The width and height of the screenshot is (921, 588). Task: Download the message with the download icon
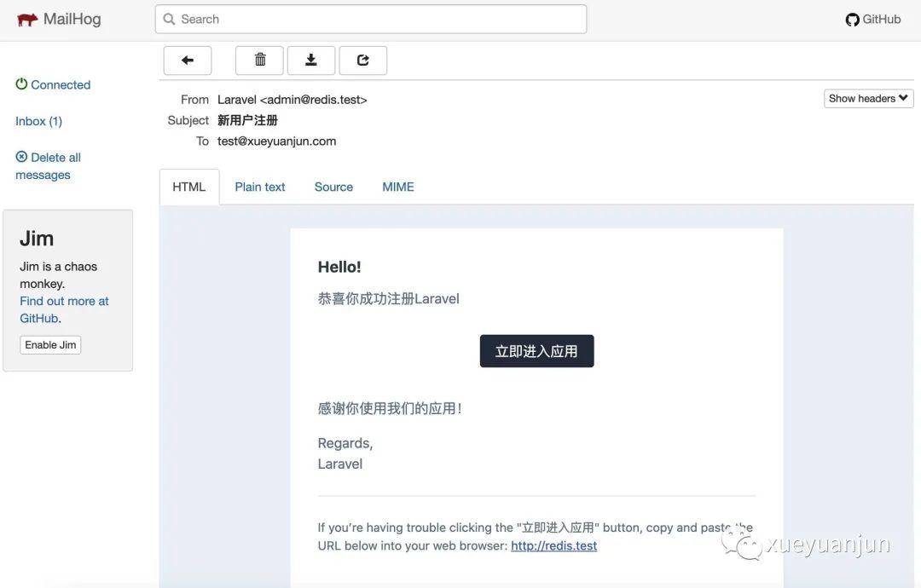tap(310, 60)
